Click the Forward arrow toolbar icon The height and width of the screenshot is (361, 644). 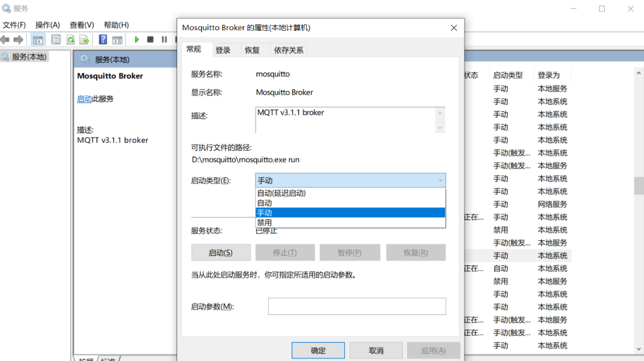pos(18,40)
